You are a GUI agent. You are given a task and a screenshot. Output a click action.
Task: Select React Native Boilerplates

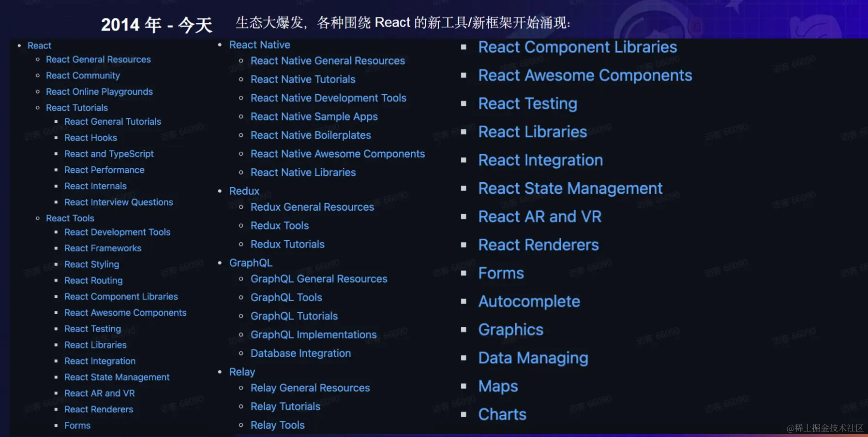(311, 135)
